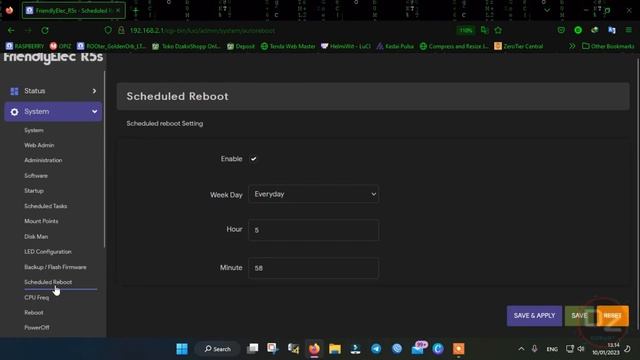The height and width of the screenshot is (360, 640).
Task: Open Other Bookmarks folder
Action: point(608,46)
